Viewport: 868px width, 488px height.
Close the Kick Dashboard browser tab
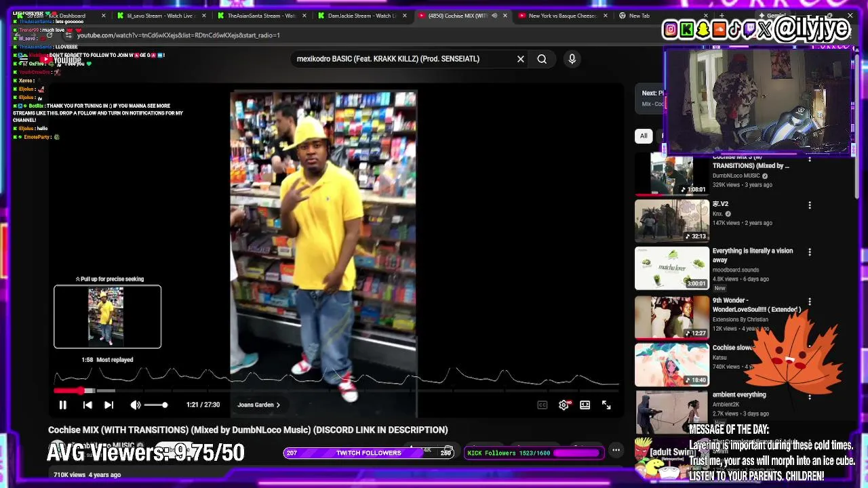pos(104,16)
